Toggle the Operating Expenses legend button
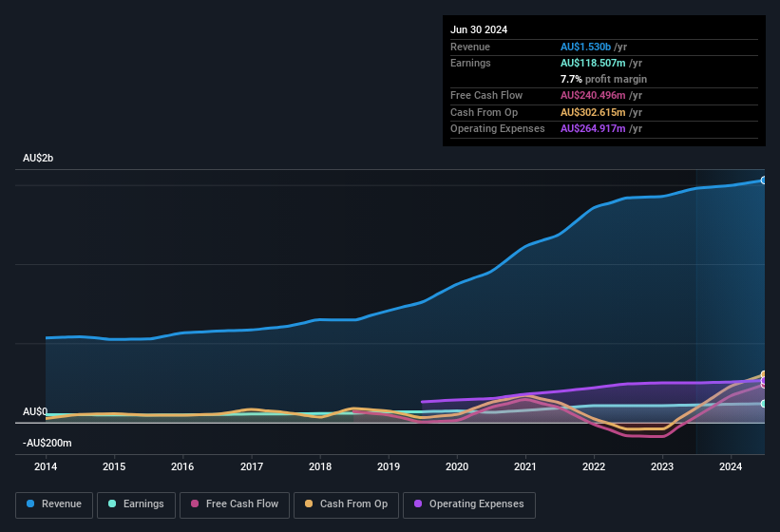This screenshot has height=532, width=780. point(469,504)
